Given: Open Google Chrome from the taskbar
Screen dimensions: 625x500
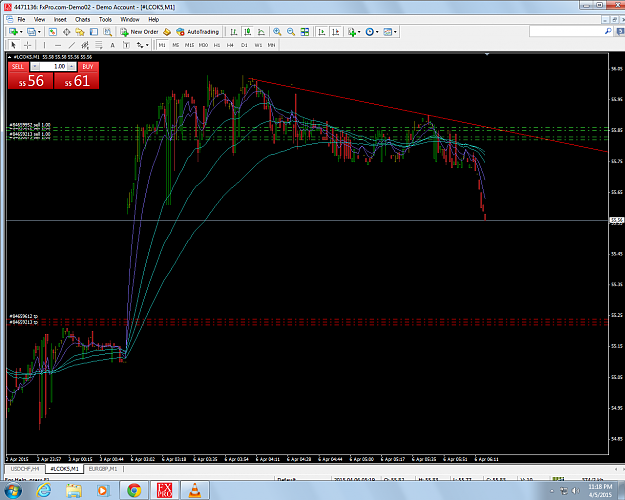Looking at the screenshot, I should point(134,490).
